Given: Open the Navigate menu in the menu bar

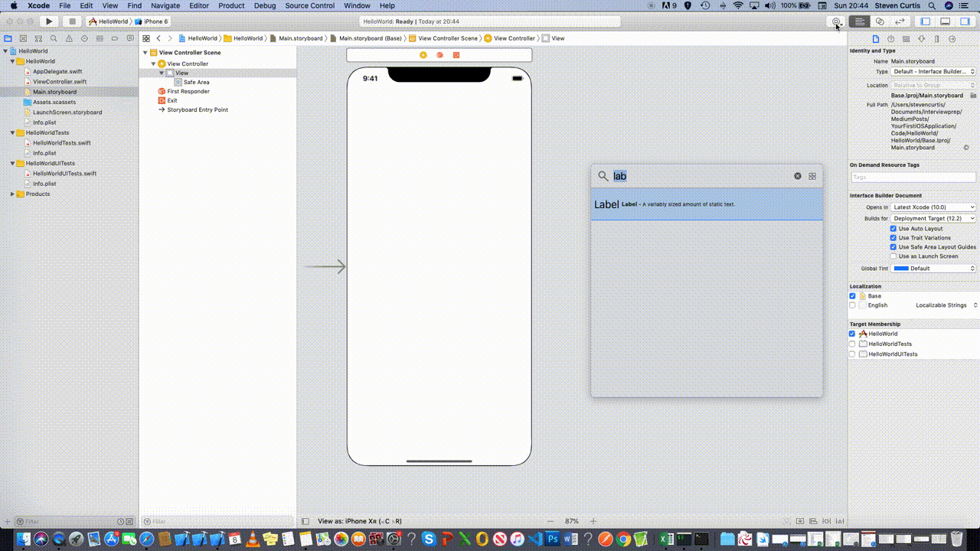Looking at the screenshot, I should pos(165,5).
